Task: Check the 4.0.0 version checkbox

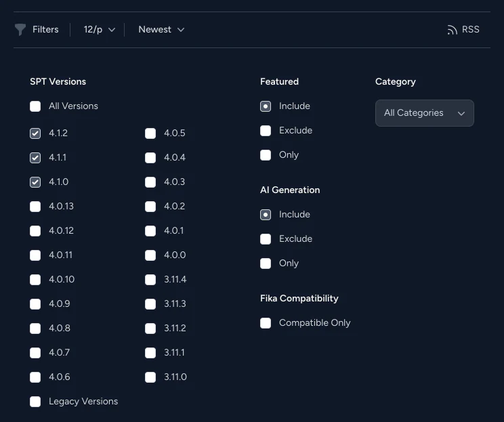Action: pos(150,255)
